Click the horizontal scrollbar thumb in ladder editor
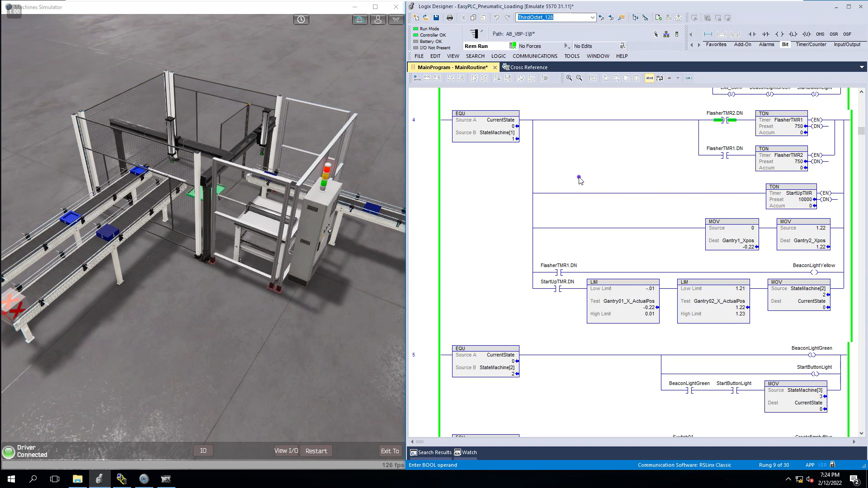 click(420, 441)
